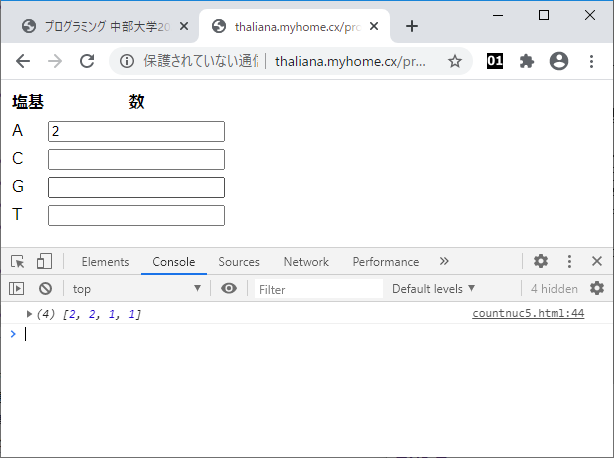Switch to the Network tab
This screenshot has width=614, height=458.
[x=306, y=262]
